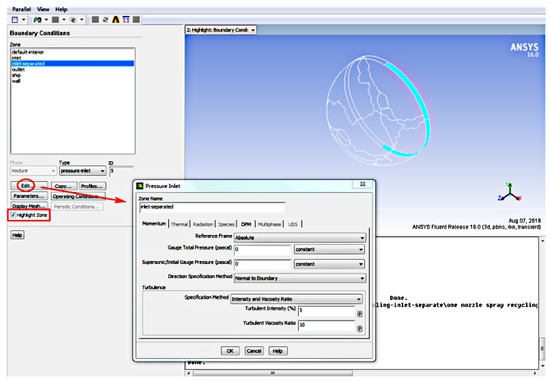This screenshot has height=382, width=550.
Task: Click the Edit button for boundary zone
Action: pyautogui.click(x=26, y=186)
